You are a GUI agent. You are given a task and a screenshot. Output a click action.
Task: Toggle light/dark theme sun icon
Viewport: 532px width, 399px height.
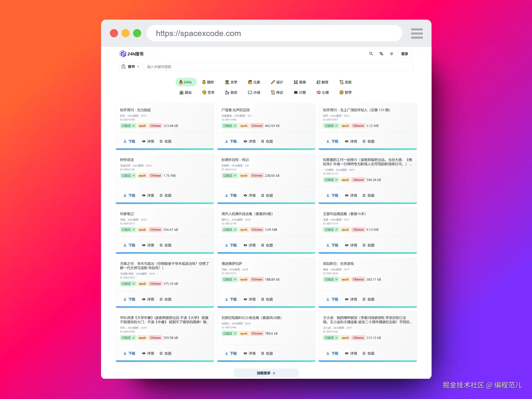click(x=392, y=54)
